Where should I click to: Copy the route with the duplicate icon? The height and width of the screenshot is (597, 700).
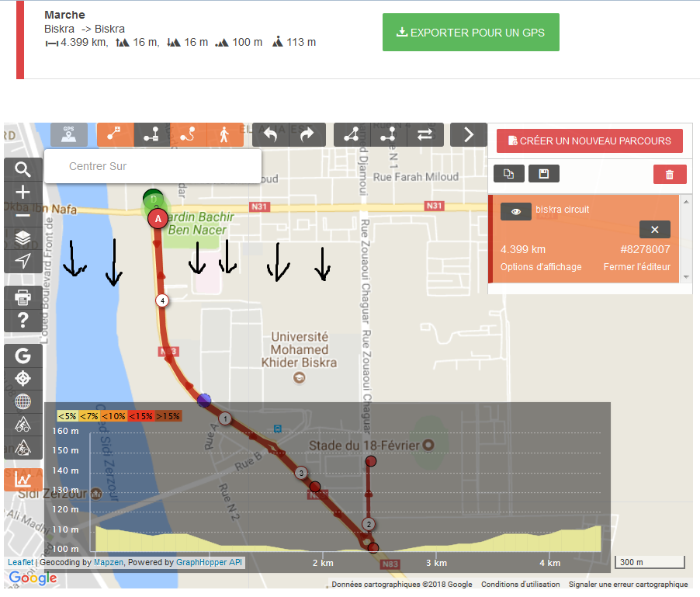[509, 174]
